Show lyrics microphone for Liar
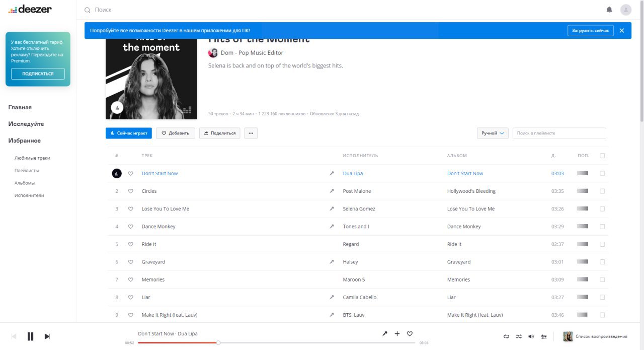This screenshot has width=644, height=350. pyautogui.click(x=332, y=297)
